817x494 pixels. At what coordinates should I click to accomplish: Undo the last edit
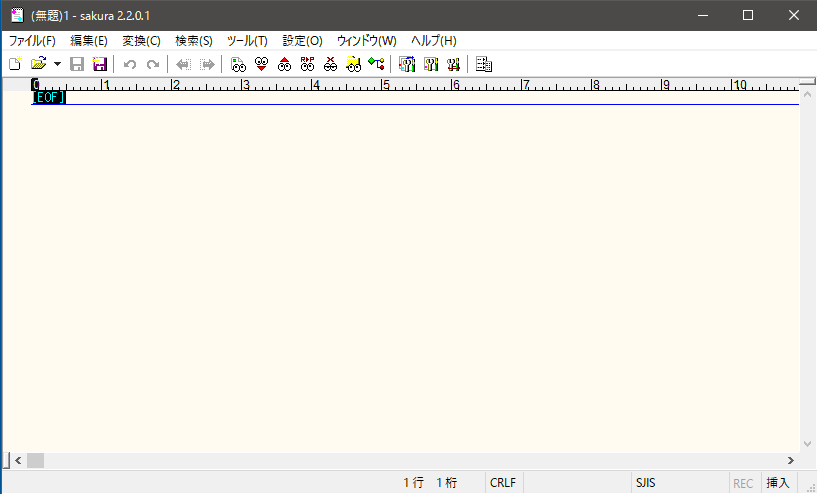coord(130,64)
